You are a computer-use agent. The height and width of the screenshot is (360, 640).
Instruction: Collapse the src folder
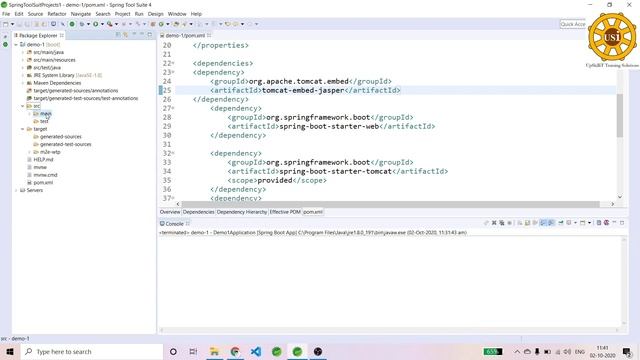pyautogui.click(x=23, y=106)
